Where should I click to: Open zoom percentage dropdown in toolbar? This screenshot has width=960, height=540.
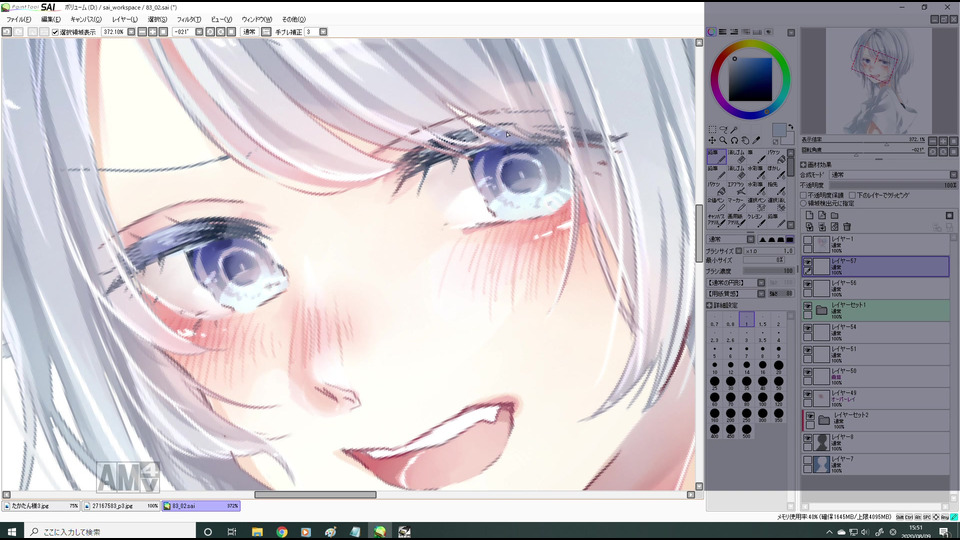[131, 32]
